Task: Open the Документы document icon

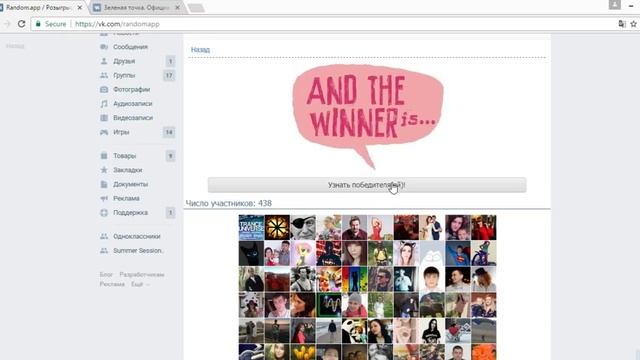Action: point(104,184)
